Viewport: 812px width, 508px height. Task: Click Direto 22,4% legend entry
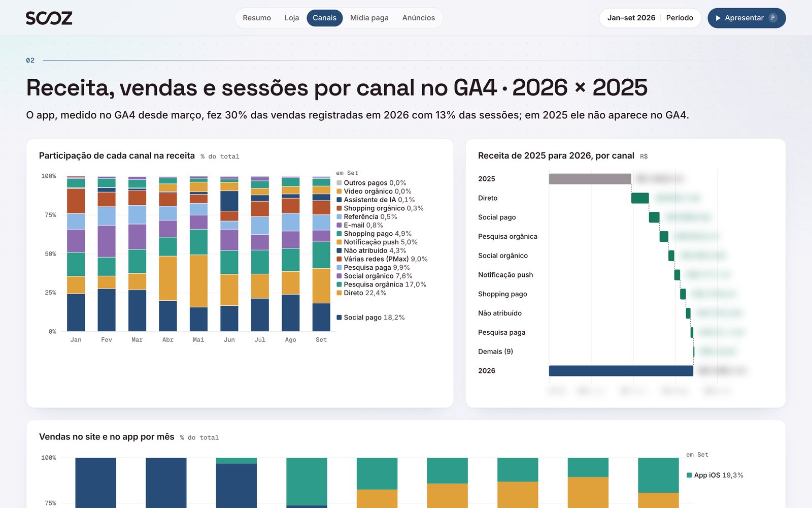361,293
